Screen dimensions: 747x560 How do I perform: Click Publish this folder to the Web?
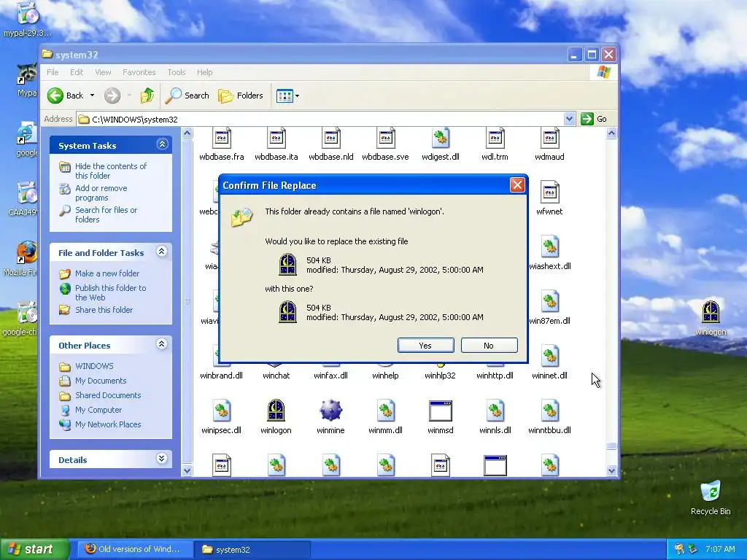(x=111, y=293)
